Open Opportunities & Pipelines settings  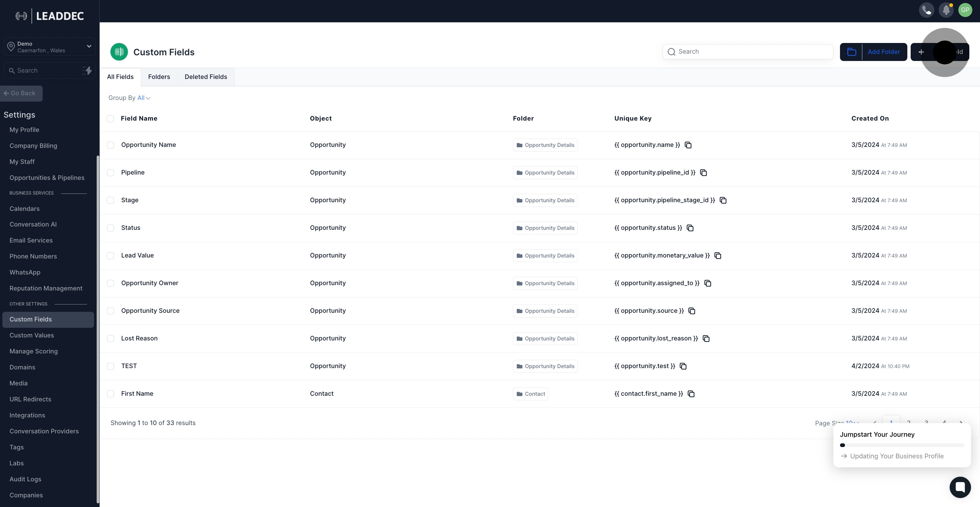pos(47,178)
